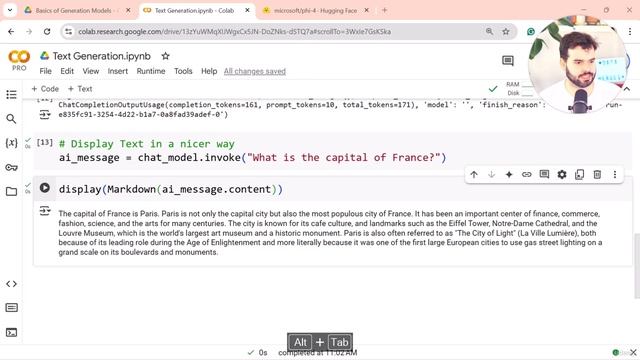Open the tab search dropdown
The height and width of the screenshot is (360, 640).
[x=10, y=10]
